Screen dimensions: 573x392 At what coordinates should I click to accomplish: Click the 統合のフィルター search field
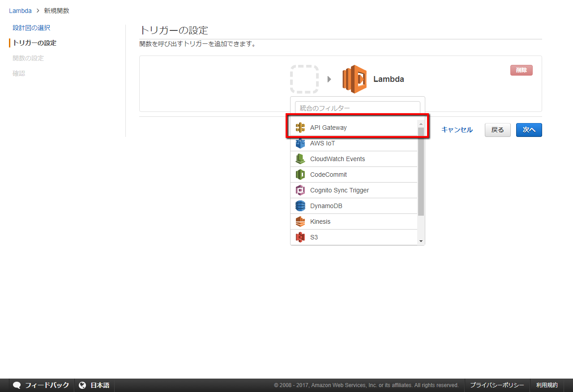point(357,108)
